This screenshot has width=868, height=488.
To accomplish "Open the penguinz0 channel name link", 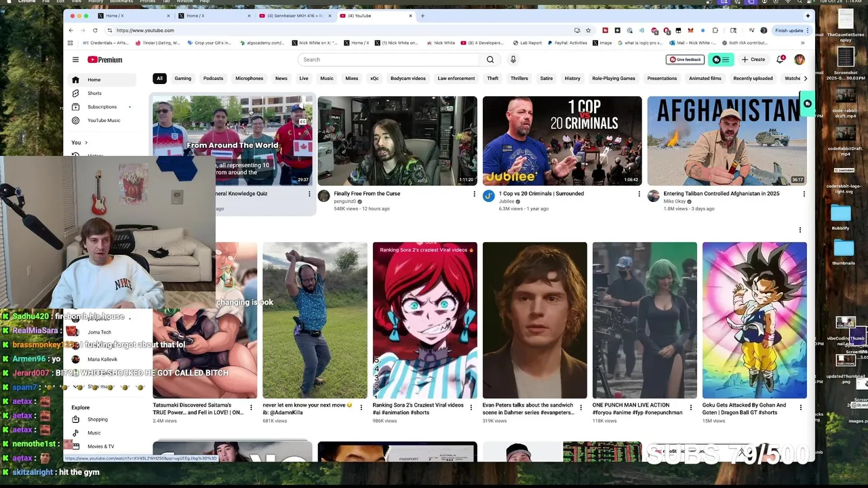I will 344,201.
